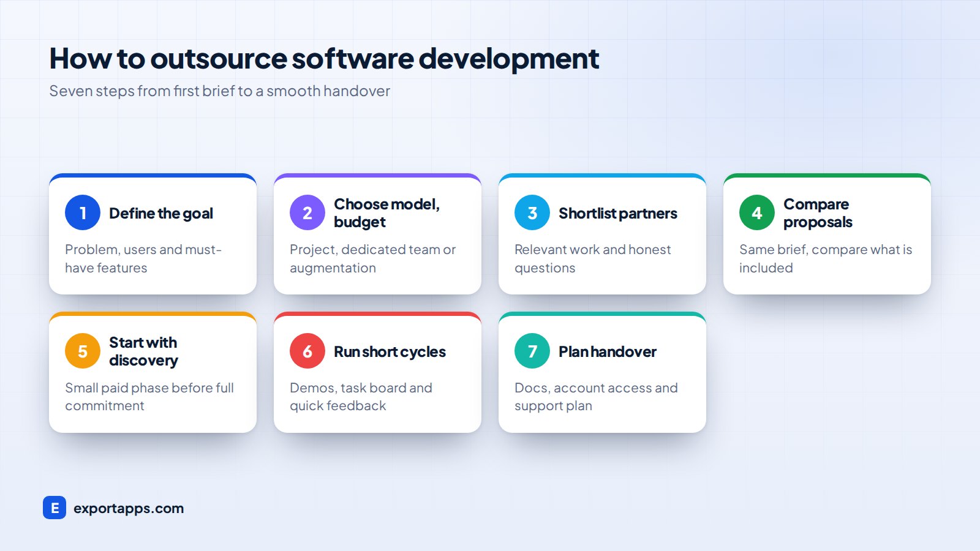Click the red number 6 circle
Screen dimensions: 980x551
pyautogui.click(x=307, y=351)
